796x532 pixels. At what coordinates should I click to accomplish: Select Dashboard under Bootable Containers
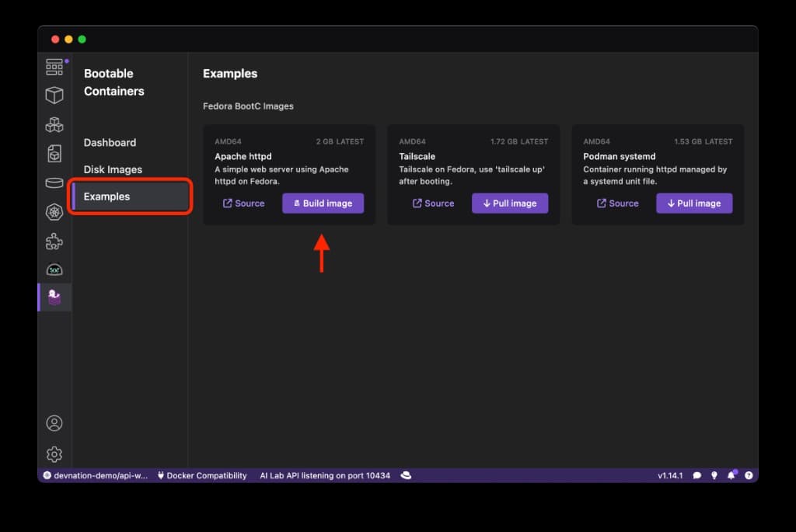pos(110,142)
